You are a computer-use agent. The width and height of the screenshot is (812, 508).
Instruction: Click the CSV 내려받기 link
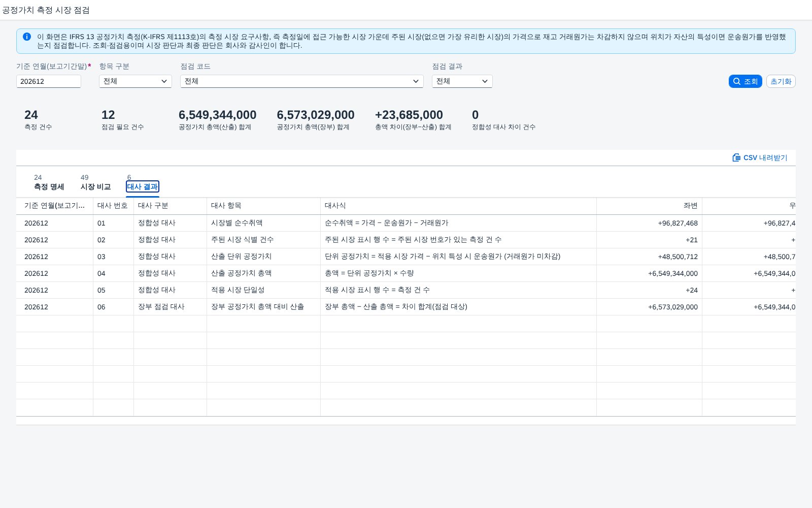[x=760, y=157]
